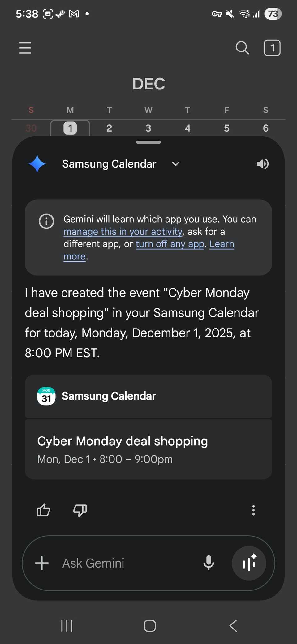Screen dimensions: 297x644
Task: Tap the event count badge showing 1
Action: [x=272, y=48]
